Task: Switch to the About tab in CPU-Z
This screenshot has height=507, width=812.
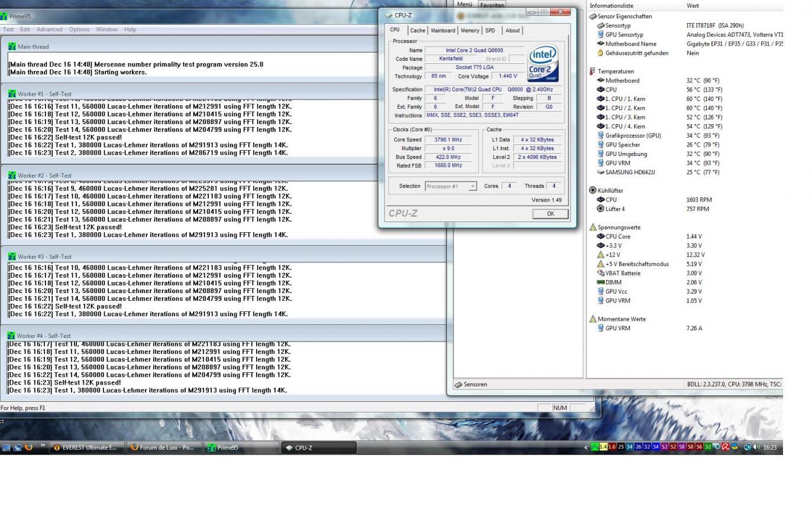Action: coord(513,30)
